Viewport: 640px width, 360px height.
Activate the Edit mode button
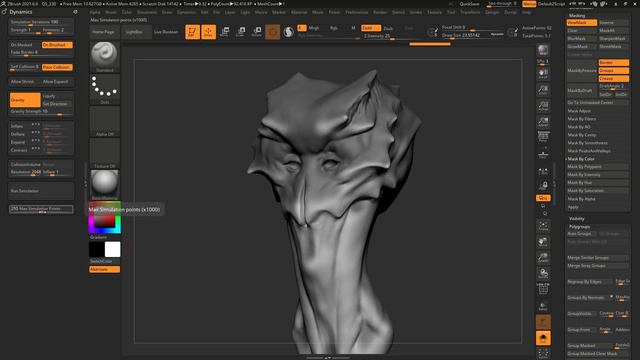click(x=192, y=32)
